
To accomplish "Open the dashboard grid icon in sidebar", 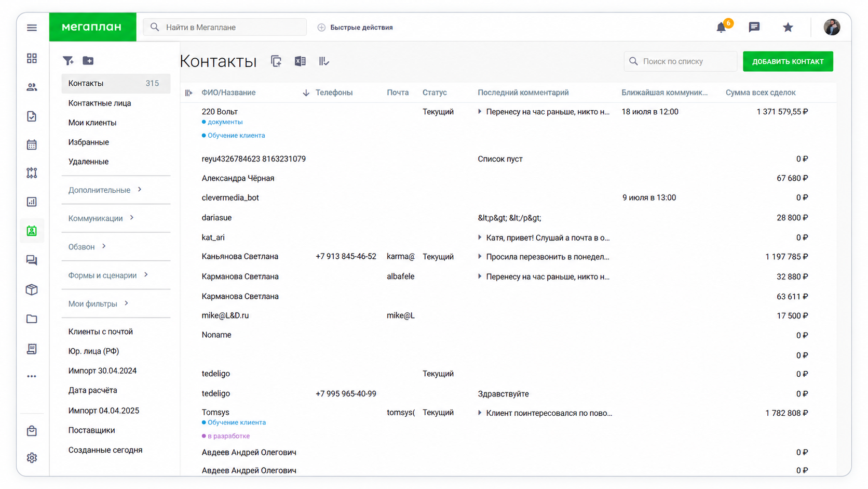I will [32, 58].
